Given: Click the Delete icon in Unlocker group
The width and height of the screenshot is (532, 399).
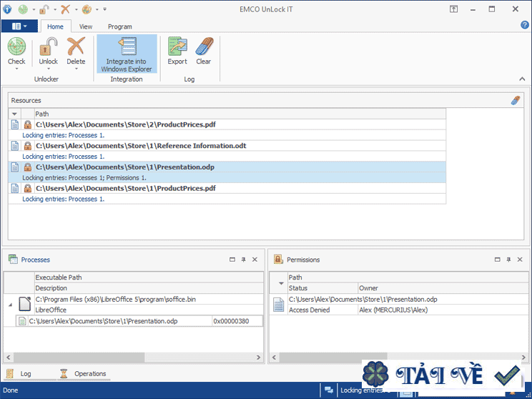Looking at the screenshot, I should 76,48.
